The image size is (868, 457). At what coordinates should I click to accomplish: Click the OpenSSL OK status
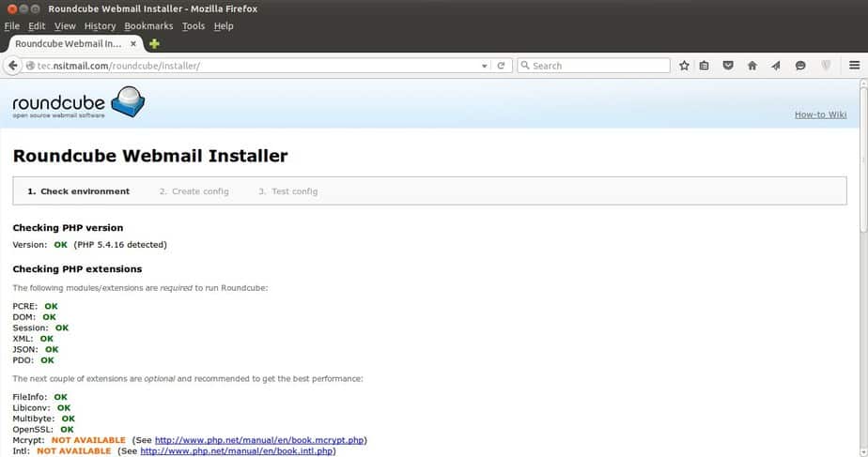[x=67, y=430]
